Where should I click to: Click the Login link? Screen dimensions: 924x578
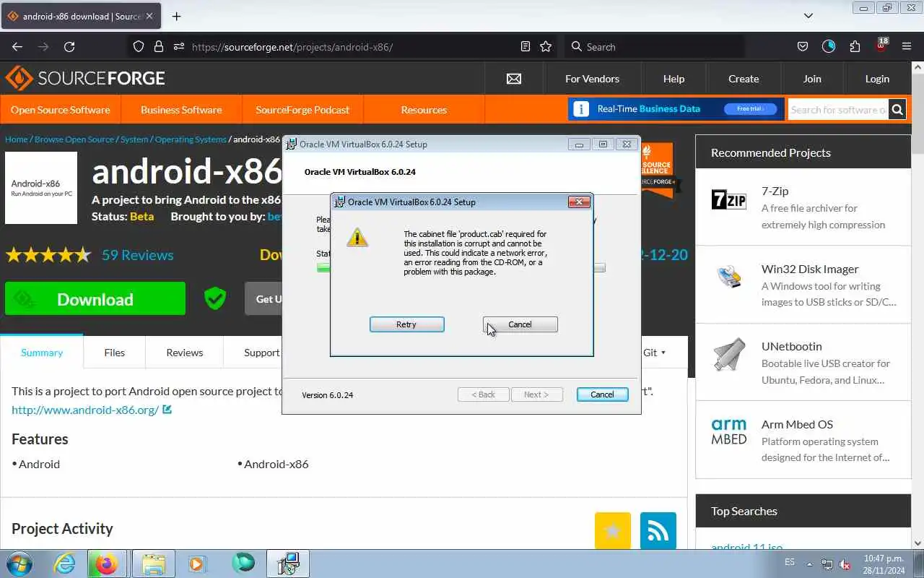[877, 79]
